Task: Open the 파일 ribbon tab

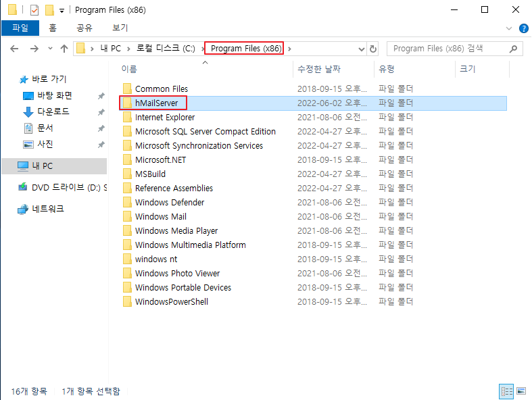Action: pyautogui.click(x=20, y=28)
